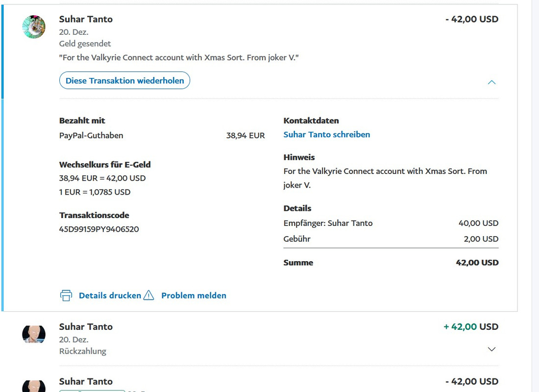
Task: Open the Suhar Tanto schreiben link
Action: (326, 134)
